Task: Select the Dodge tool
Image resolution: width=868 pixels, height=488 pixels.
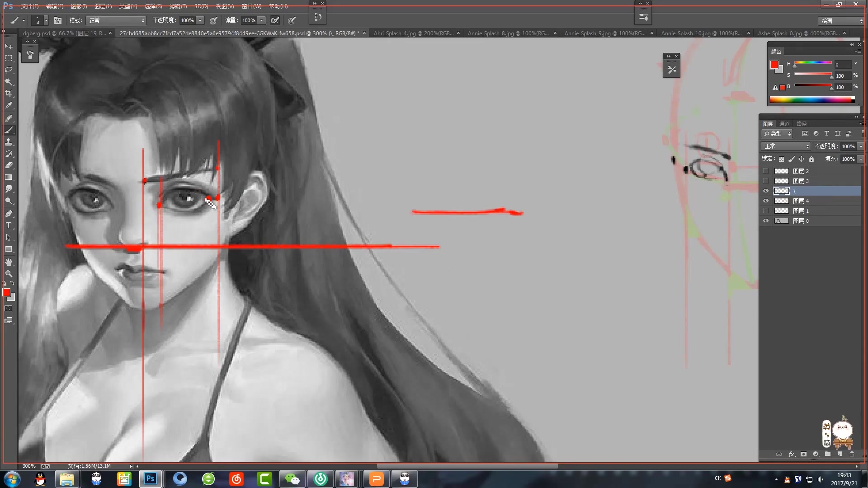Action: (x=9, y=201)
